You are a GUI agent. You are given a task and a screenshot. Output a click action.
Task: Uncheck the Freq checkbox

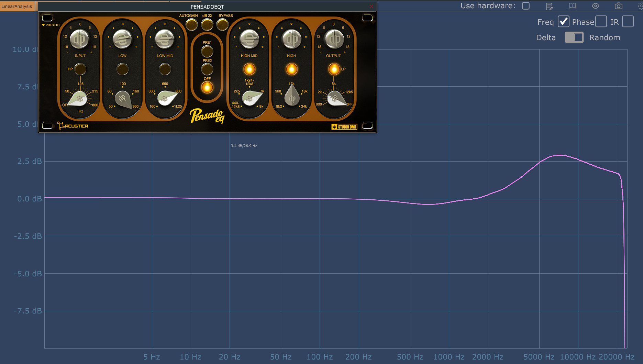point(563,22)
